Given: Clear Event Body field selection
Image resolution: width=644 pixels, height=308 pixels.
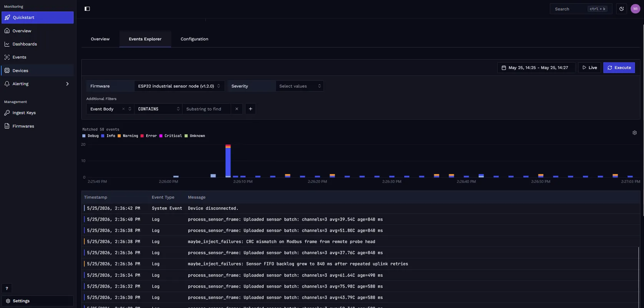Looking at the screenshot, I should tap(123, 109).
